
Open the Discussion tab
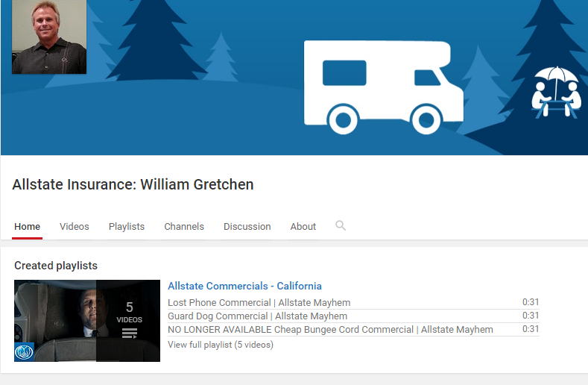(247, 227)
